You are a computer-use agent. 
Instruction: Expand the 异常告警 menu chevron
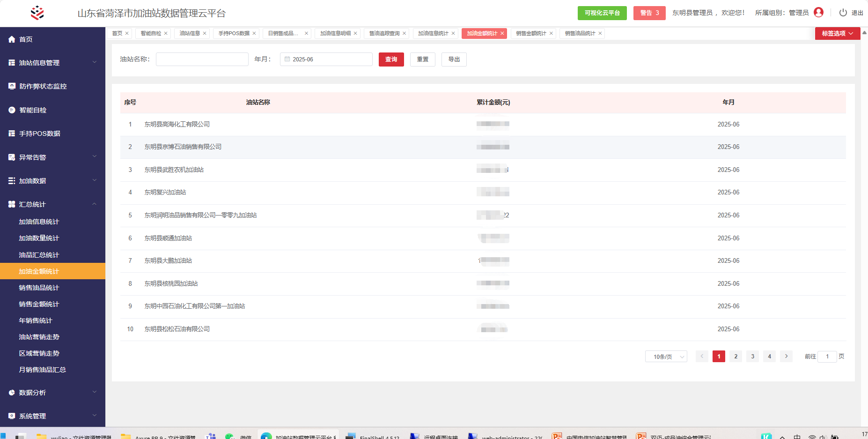[x=94, y=157]
